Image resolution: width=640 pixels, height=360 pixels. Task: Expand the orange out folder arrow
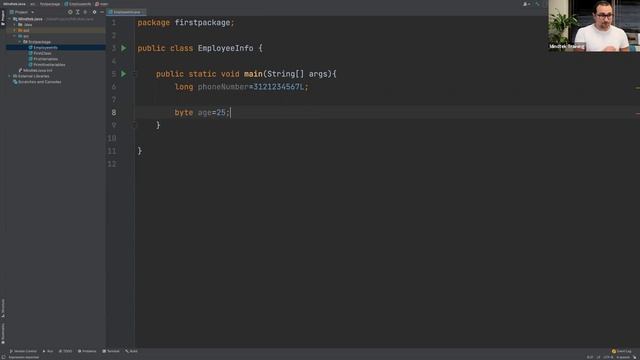[15, 31]
